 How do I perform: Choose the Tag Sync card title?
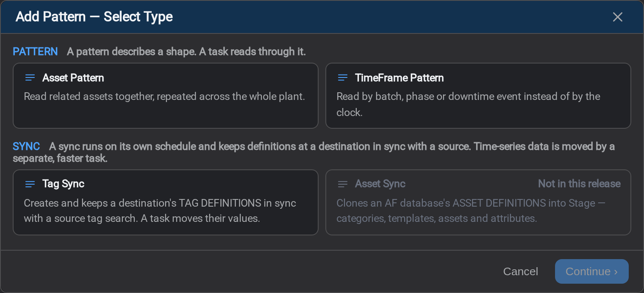pyautogui.click(x=64, y=184)
